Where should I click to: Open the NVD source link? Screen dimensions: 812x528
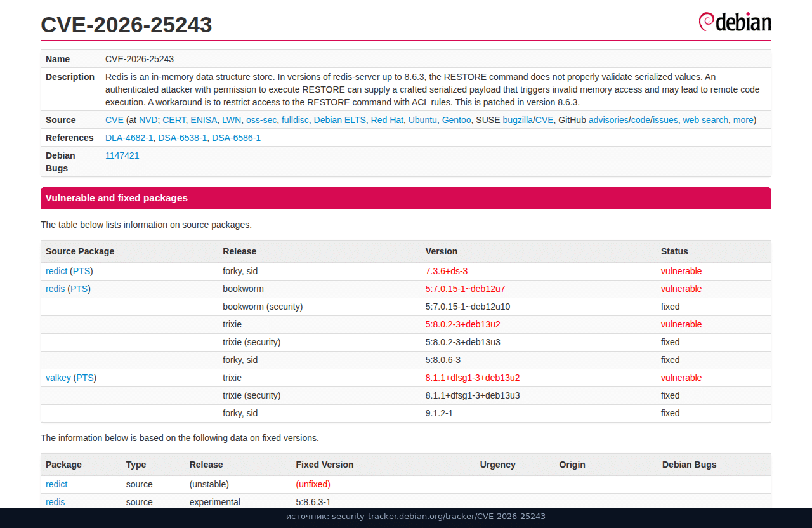148,120
